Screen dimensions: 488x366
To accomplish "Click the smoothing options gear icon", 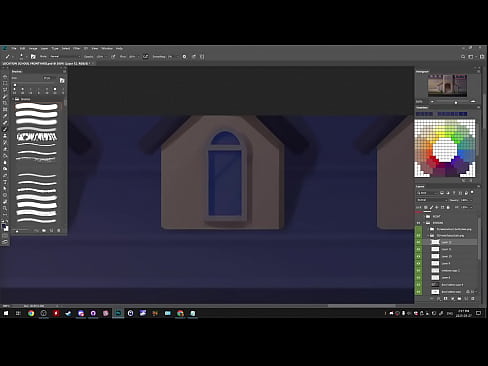I will pyautogui.click(x=184, y=57).
